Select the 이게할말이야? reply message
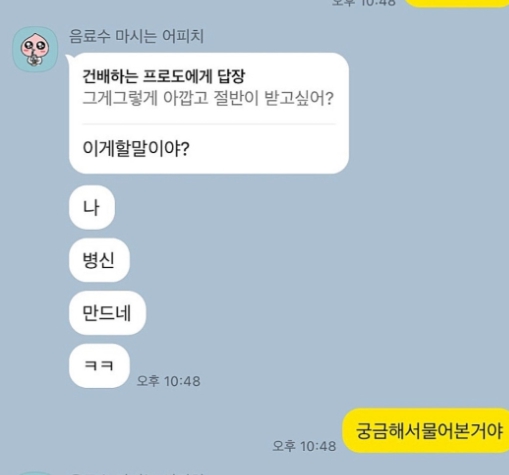 click(136, 148)
